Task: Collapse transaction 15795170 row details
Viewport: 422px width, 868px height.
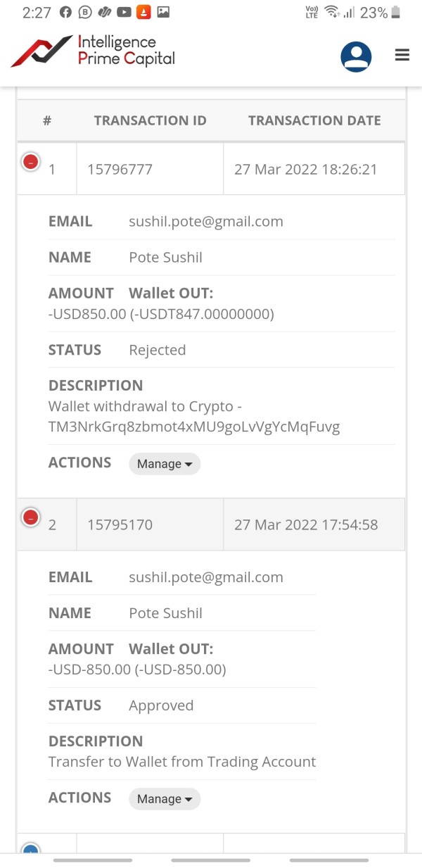Action: click(31, 518)
